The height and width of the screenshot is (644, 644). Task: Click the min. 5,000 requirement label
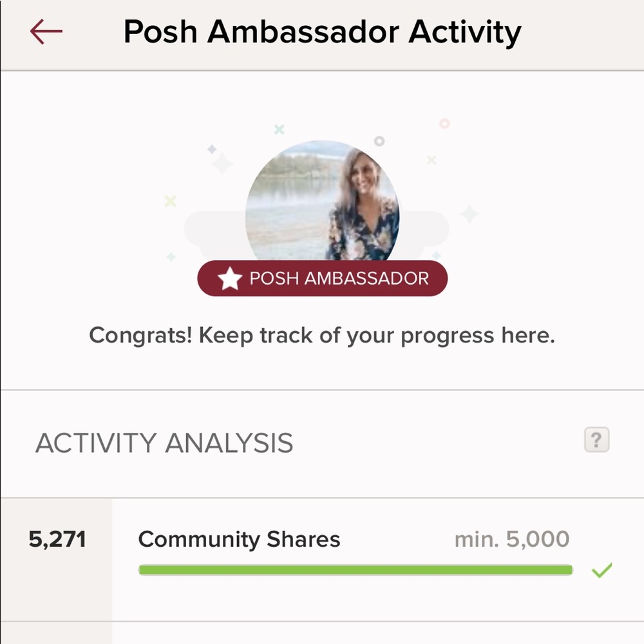[512, 539]
